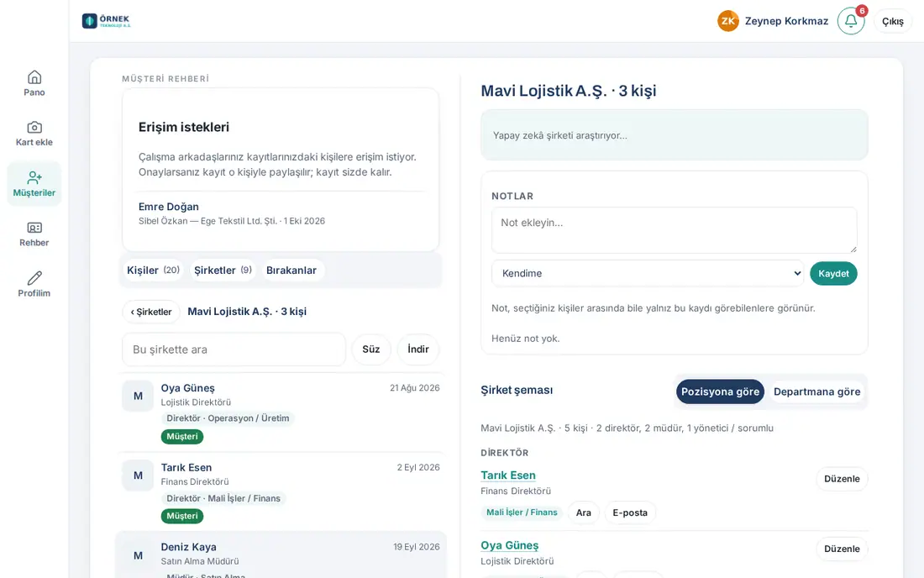
Task: Switch chart to Departmana göre
Action: 816,391
